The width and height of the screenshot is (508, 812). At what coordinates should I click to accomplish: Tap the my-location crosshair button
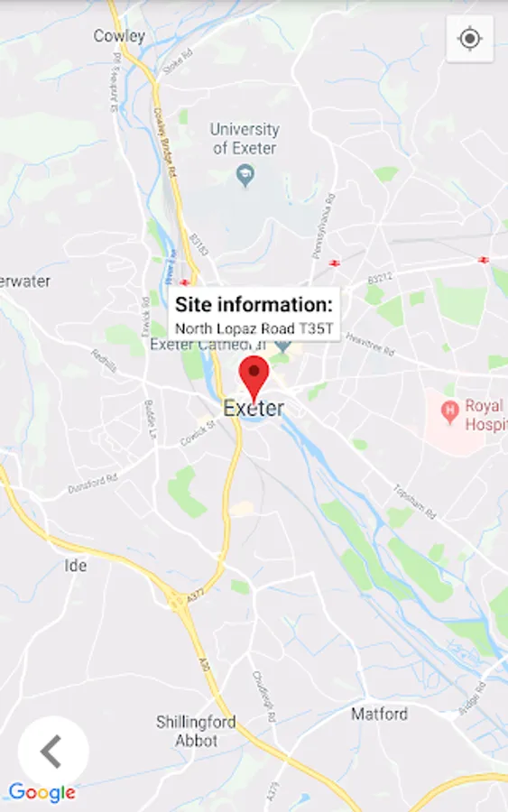click(470, 39)
